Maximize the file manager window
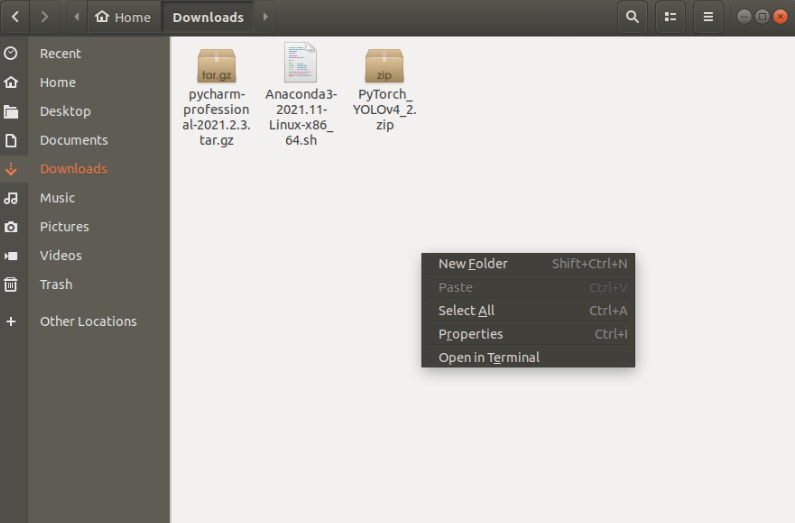 [762, 17]
